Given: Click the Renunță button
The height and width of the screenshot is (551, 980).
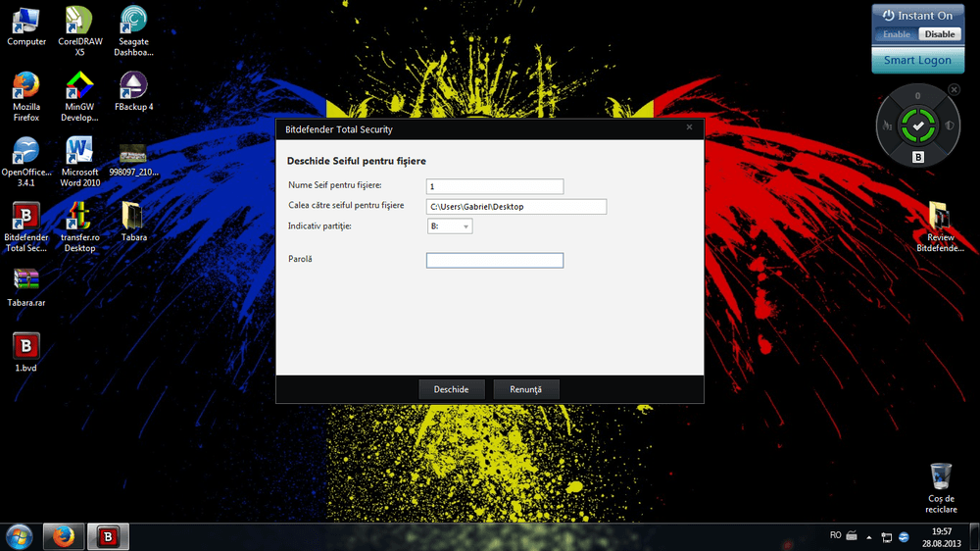Looking at the screenshot, I should pos(525,389).
